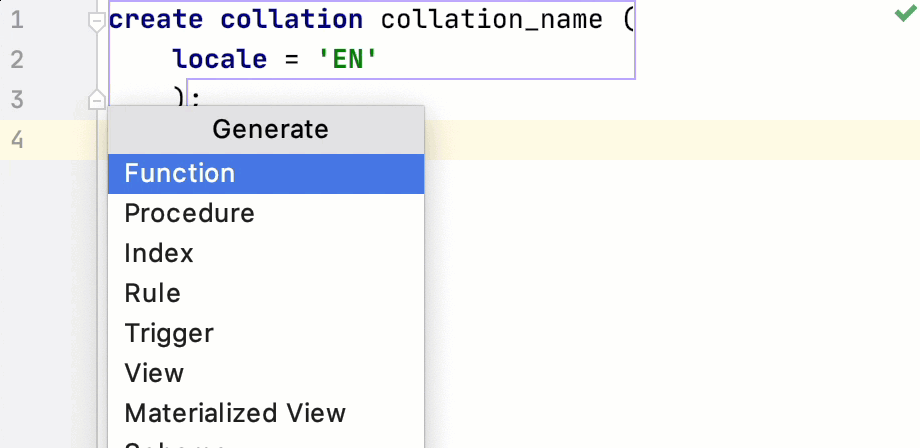Pick the Index option
Screen dimensions: 920x448
coord(159,253)
